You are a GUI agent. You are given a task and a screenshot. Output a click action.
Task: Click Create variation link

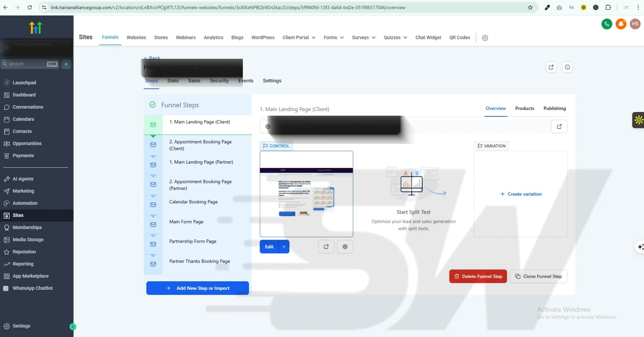[521, 194]
